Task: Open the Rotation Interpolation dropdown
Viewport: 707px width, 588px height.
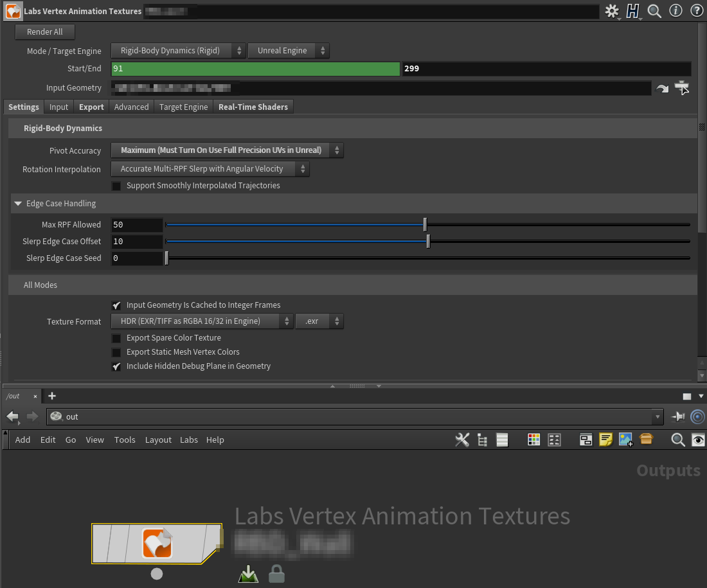Action: pos(210,168)
